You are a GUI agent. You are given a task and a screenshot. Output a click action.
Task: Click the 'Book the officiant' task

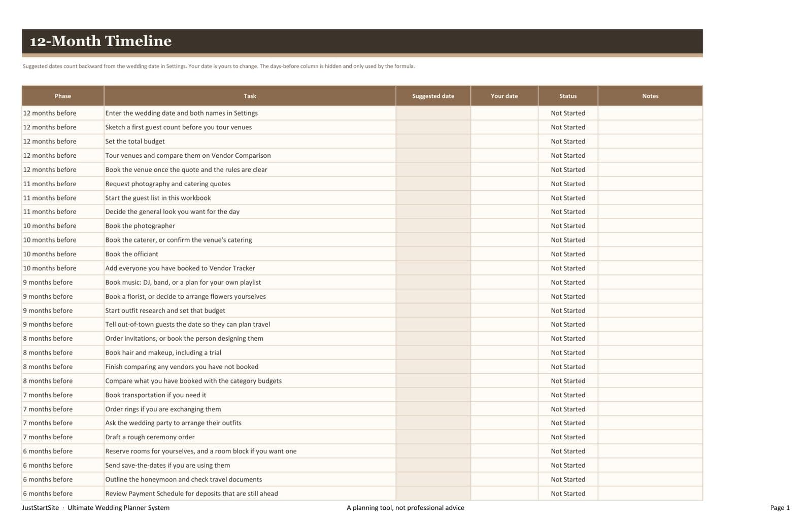pyautogui.click(x=250, y=254)
